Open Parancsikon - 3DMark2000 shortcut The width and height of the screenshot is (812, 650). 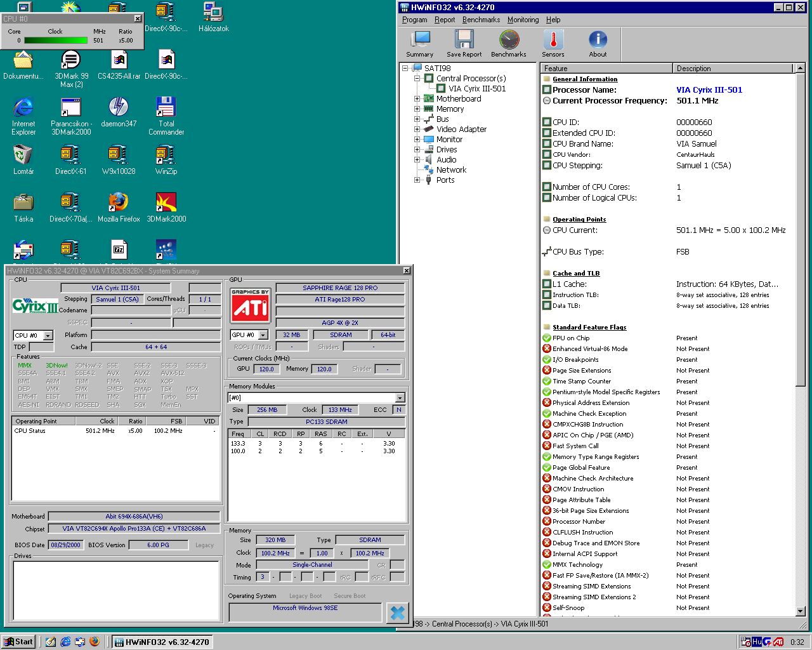pyautogui.click(x=71, y=117)
